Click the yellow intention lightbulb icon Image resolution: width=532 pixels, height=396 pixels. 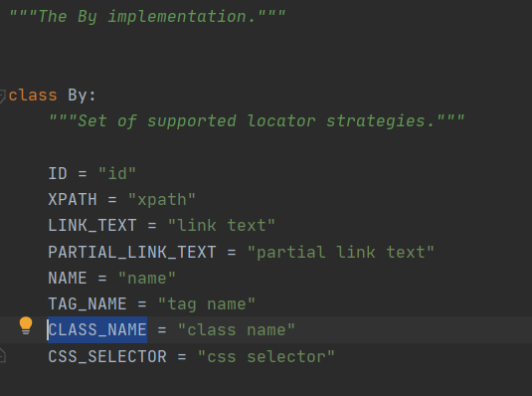click(26, 325)
